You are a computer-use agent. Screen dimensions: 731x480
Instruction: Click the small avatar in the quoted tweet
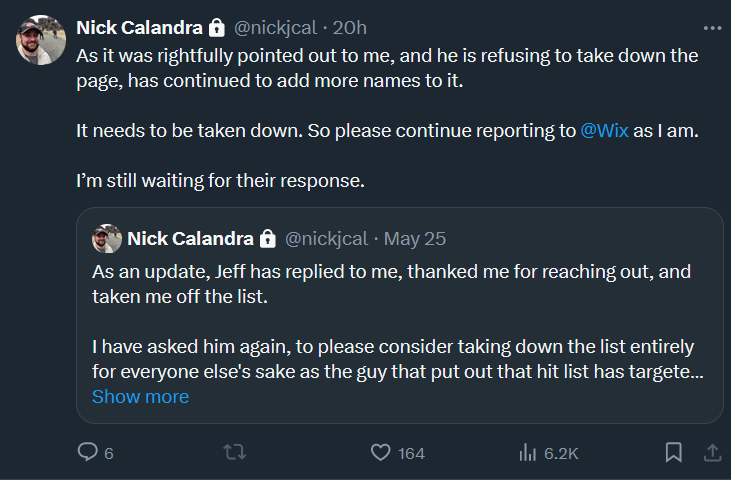tap(107, 239)
